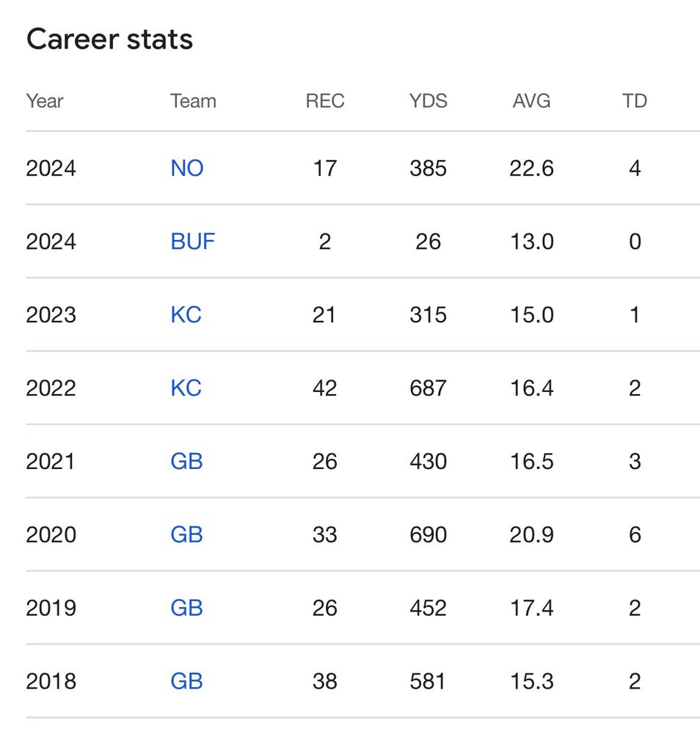700x734 pixels.
Task: Click the YDS column header
Action: 428,101
